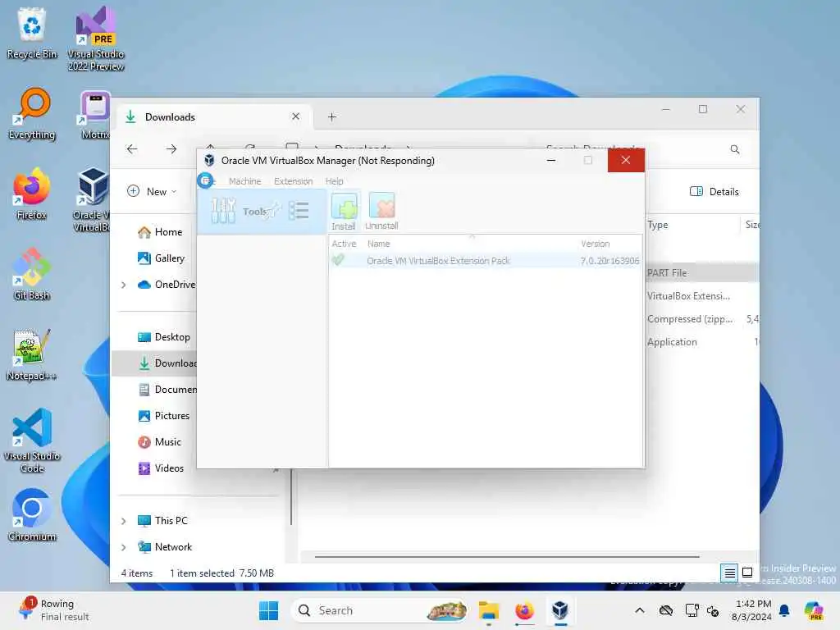
Task: Open the Git Bash desktop icon
Action: [x=32, y=274]
